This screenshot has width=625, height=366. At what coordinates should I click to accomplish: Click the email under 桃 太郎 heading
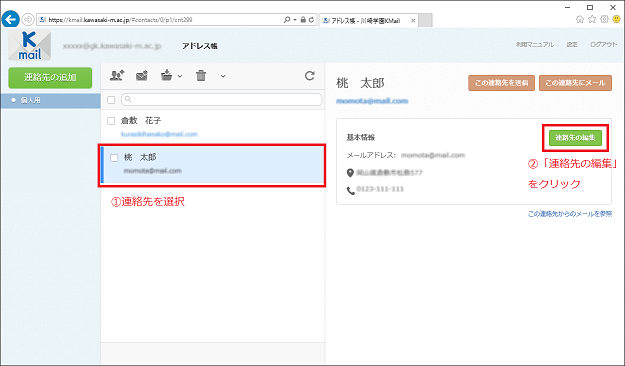pos(372,101)
